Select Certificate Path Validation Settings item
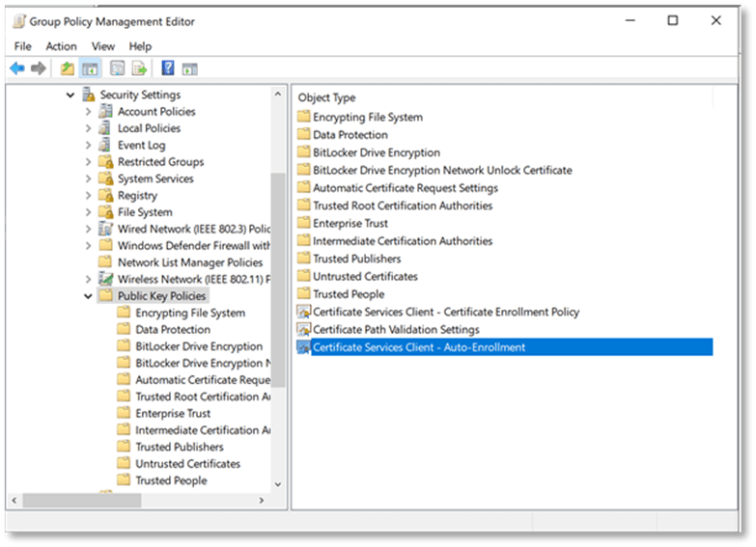This screenshot has height=547, width=756. click(x=395, y=330)
